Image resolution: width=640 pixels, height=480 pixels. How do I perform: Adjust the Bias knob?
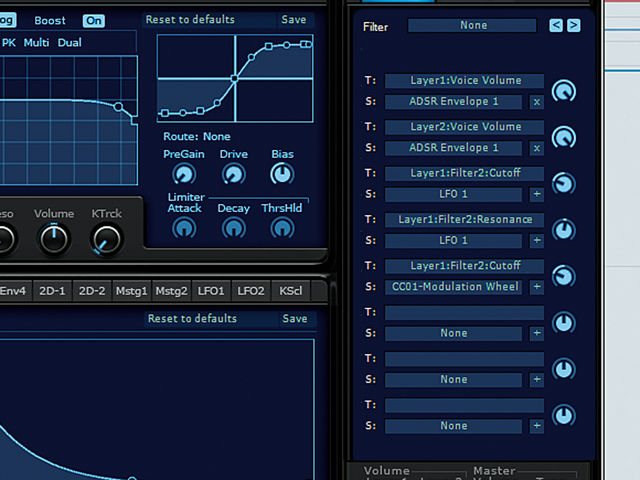tap(282, 174)
